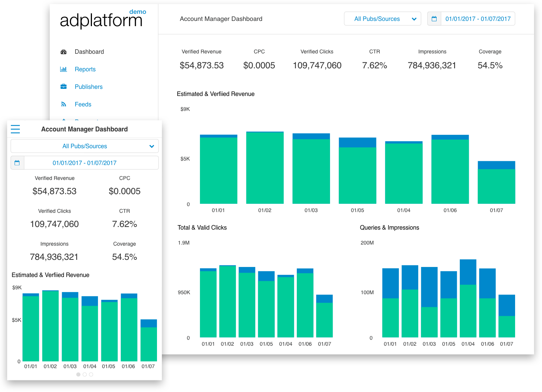
Task: Open Publishers in the sidebar menu
Action: pos(88,87)
